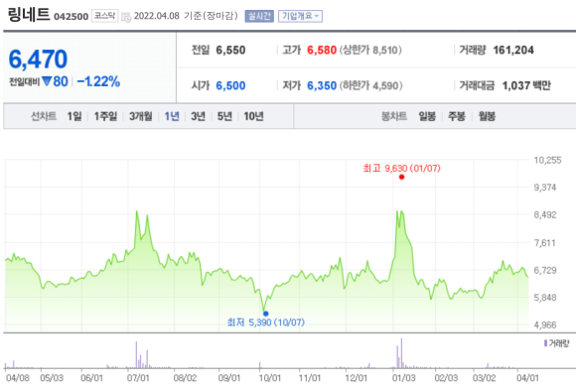Click the 8,492 y-axis label
Screen dimensions: 576x392
tap(545, 214)
